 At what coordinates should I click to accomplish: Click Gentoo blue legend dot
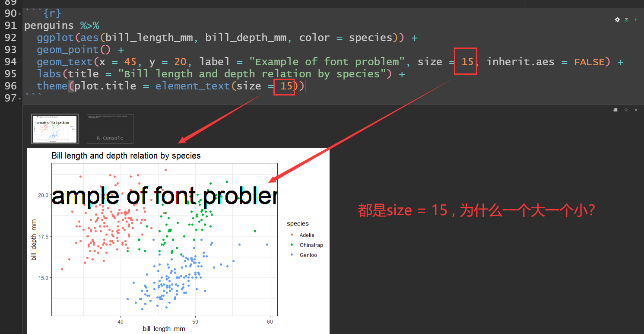[292, 255]
